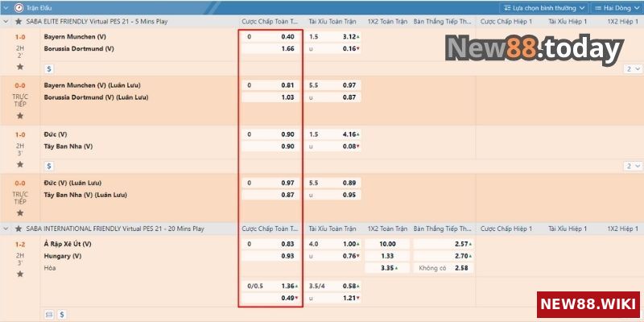Select handicap odds 0.93 for Hungary (V)
The image size is (644, 322).
270,256
